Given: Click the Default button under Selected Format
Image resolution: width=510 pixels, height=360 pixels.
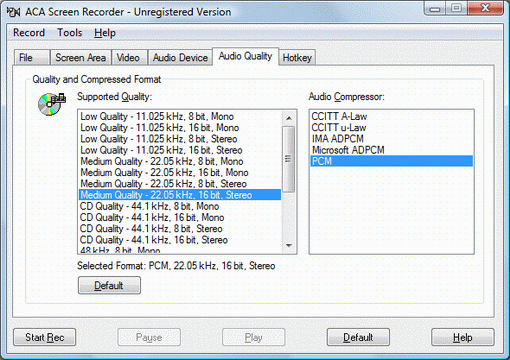Looking at the screenshot, I should pos(109,285).
